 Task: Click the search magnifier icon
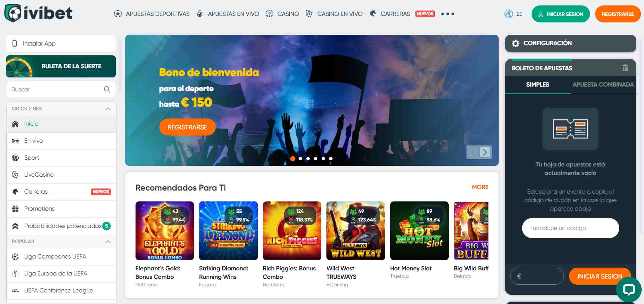[107, 89]
